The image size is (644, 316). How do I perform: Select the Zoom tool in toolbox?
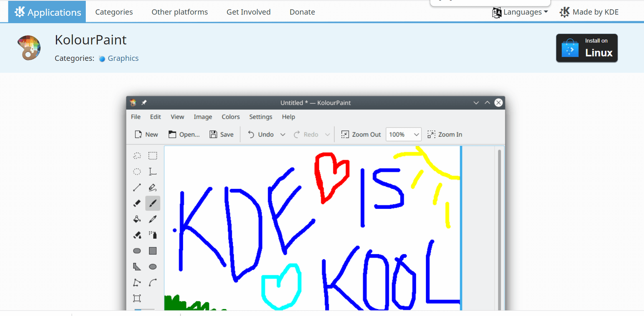[137, 298]
